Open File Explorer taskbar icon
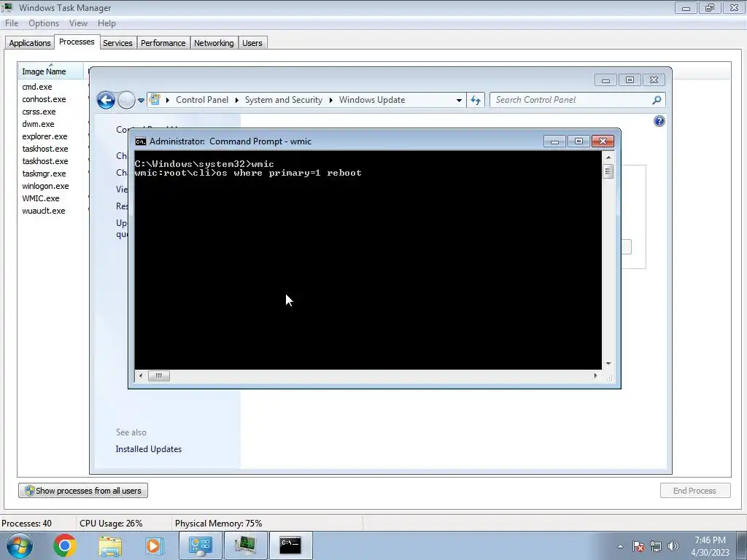The width and height of the screenshot is (747, 560). coord(110,545)
